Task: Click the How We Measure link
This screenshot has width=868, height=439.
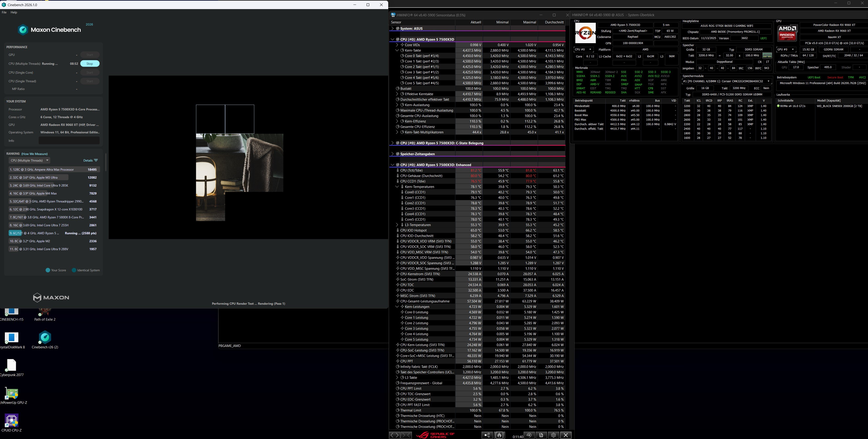Action: 34,154
